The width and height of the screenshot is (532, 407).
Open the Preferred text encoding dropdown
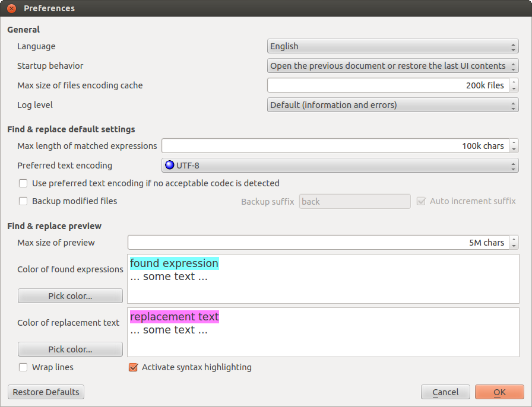[340, 166]
